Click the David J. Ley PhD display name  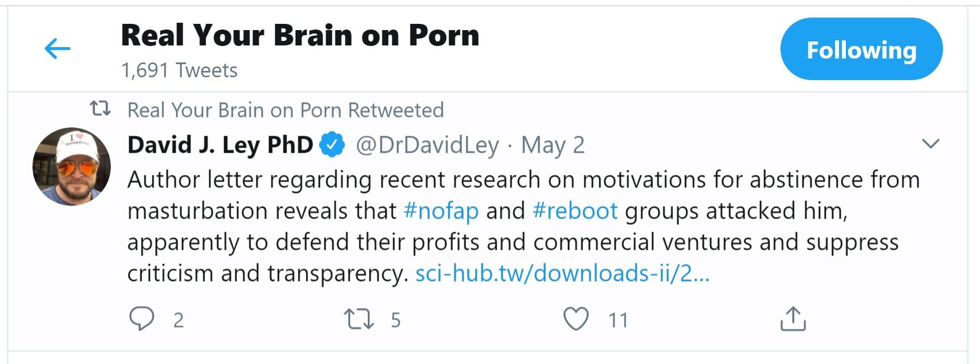click(x=220, y=145)
